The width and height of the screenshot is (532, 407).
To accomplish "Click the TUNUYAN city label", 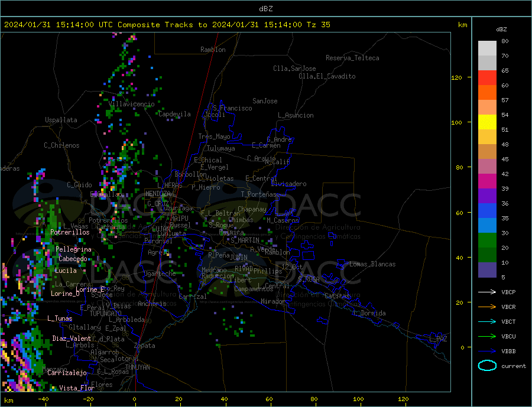I will click(x=137, y=367).
